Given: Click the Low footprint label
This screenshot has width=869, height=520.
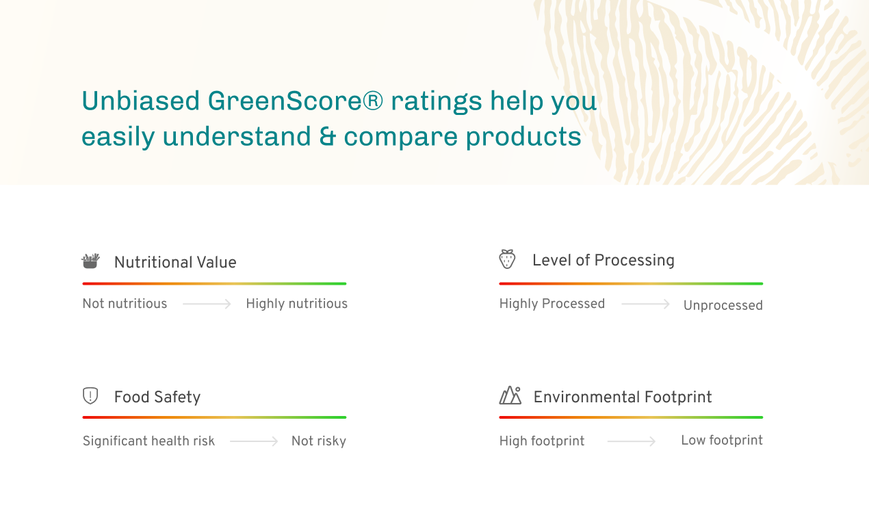Looking at the screenshot, I should tap(722, 440).
